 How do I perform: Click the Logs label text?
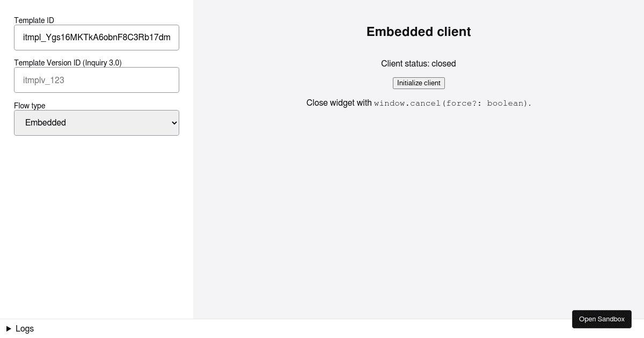pos(25,329)
